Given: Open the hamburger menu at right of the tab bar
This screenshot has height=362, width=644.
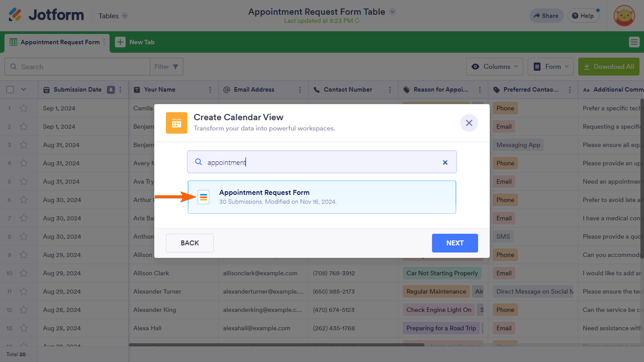Looking at the screenshot, I should [634, 42].
